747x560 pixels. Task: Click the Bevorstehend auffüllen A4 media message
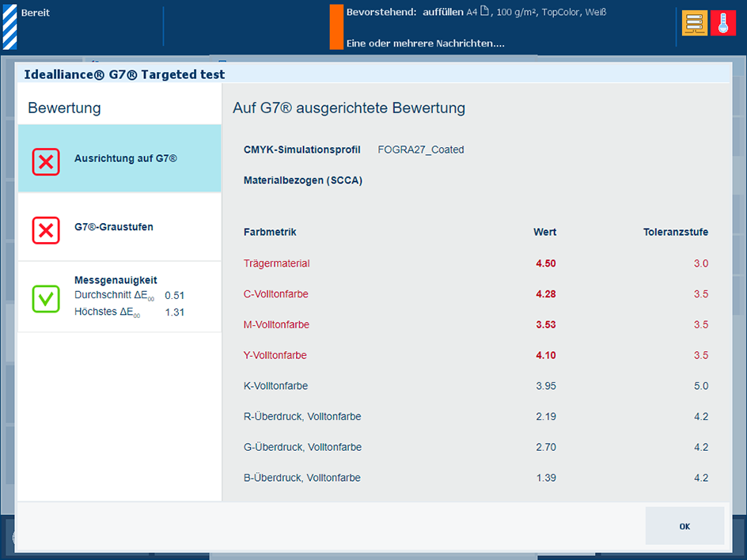[476, 12]
